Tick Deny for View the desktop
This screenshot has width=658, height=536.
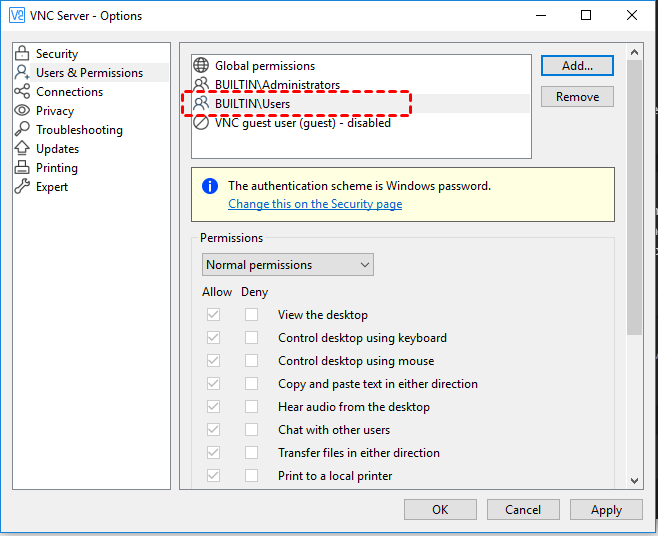coord(252,315)
